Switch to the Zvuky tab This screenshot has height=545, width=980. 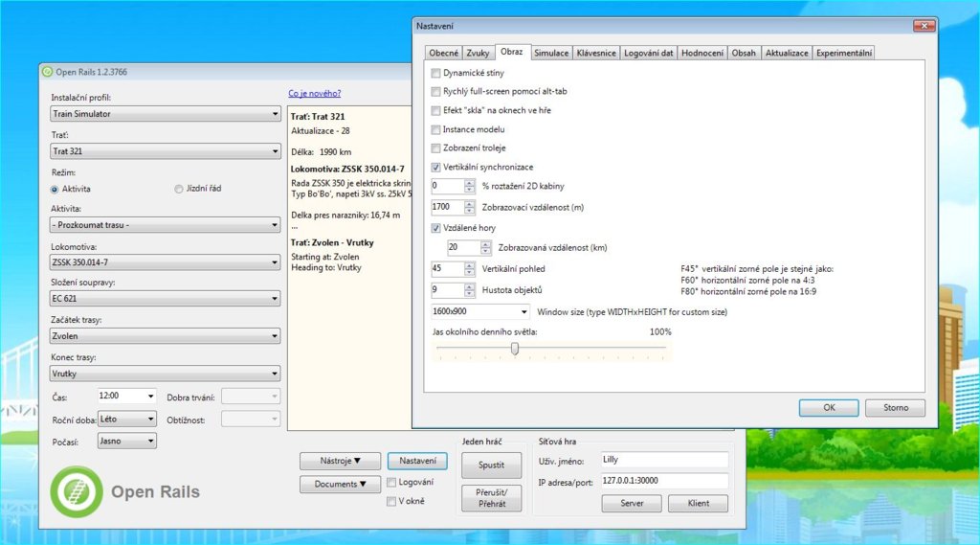pyautogui.click(x=479, y=54)
